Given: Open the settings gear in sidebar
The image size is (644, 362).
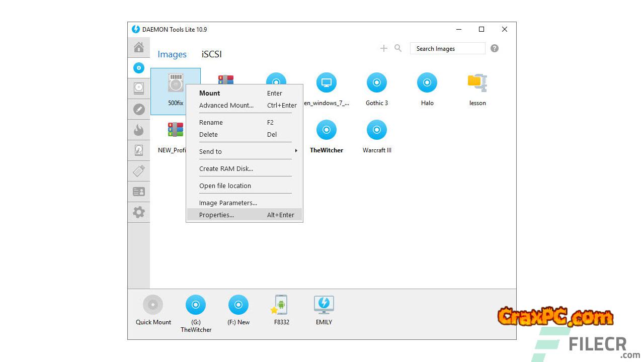Looking at the screenshot, I should 139,212.
